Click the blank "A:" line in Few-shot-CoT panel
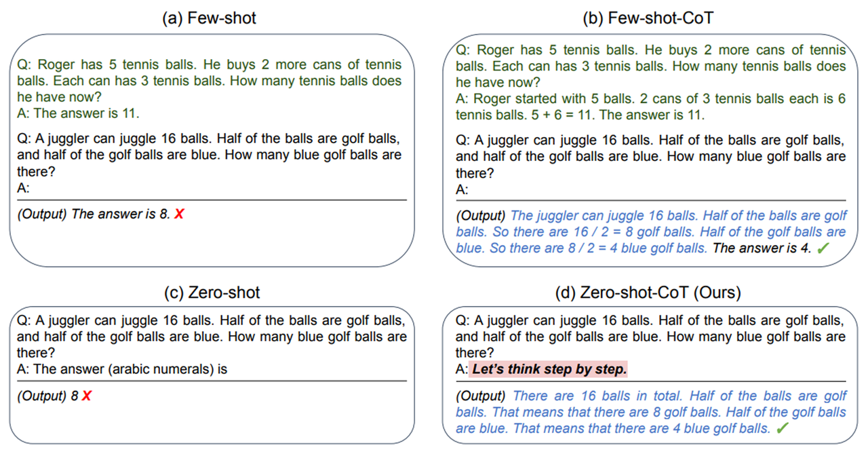Image resolution: width=868 pixels, height=454 pixels. coord(462,190)
